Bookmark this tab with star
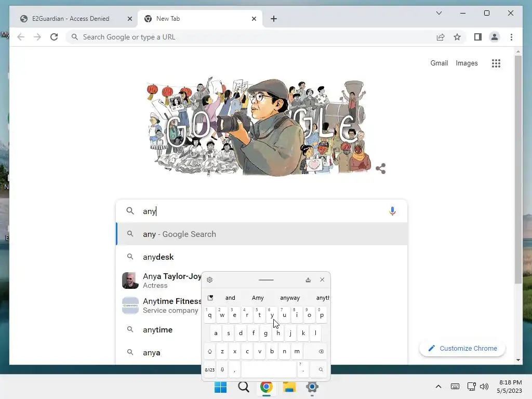Viewport: 532px width, 399px height. click(x=457, y=37)
